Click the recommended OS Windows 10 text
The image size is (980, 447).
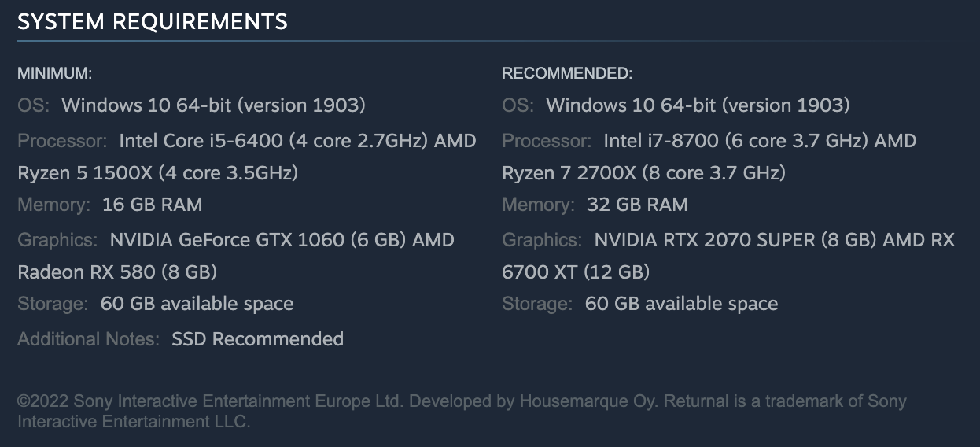point(698,105)
